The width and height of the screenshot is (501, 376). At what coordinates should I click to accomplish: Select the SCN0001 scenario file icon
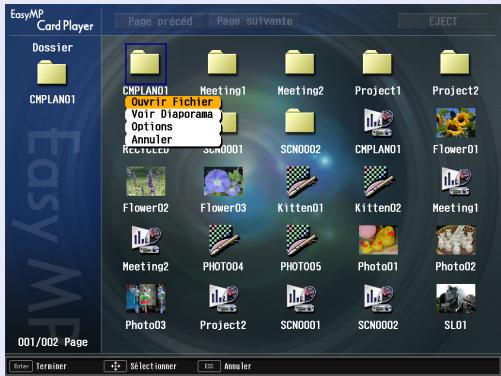[x=301, y=298]
